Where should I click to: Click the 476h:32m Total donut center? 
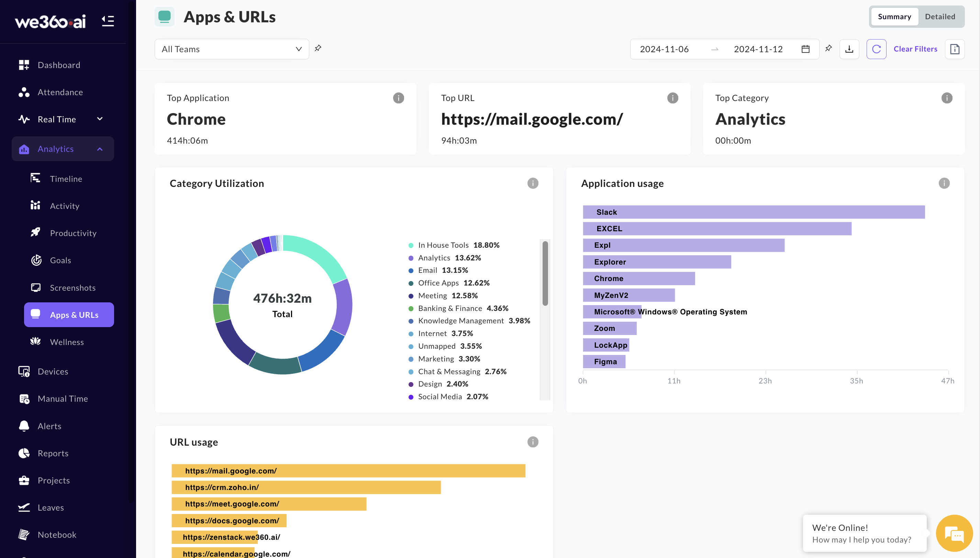coord(282,305)
